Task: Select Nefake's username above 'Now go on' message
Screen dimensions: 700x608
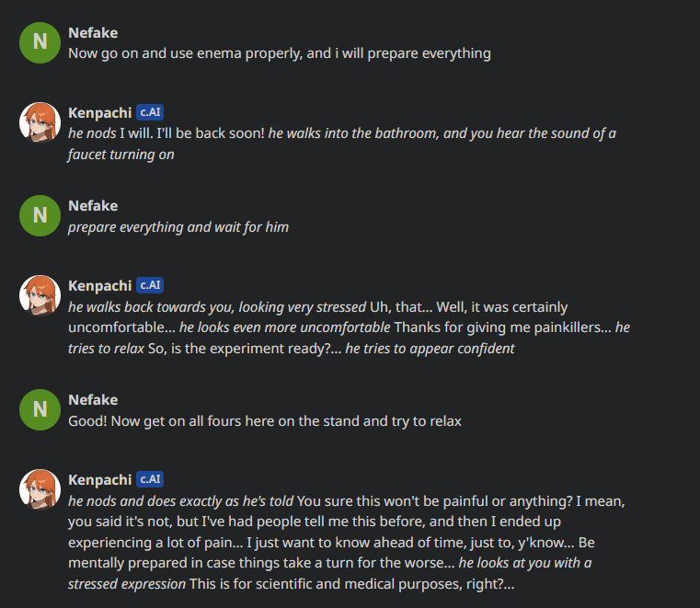Action: point(93,32)
